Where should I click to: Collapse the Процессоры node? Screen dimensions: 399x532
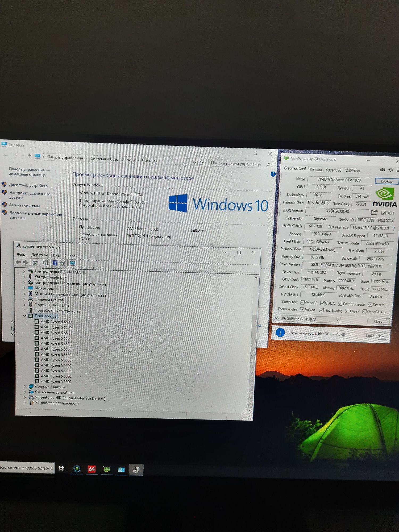coord(24,316)
